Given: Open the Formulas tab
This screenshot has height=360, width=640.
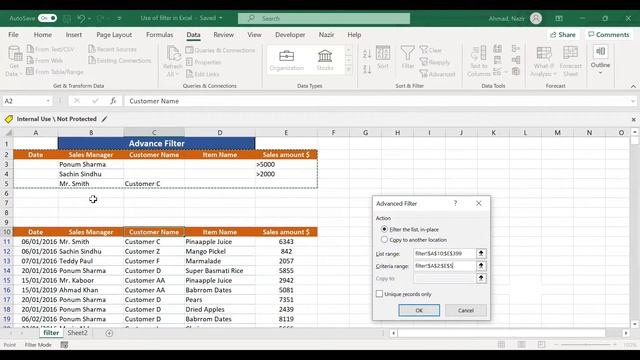Looking at the screenshot, I should 160,35.
